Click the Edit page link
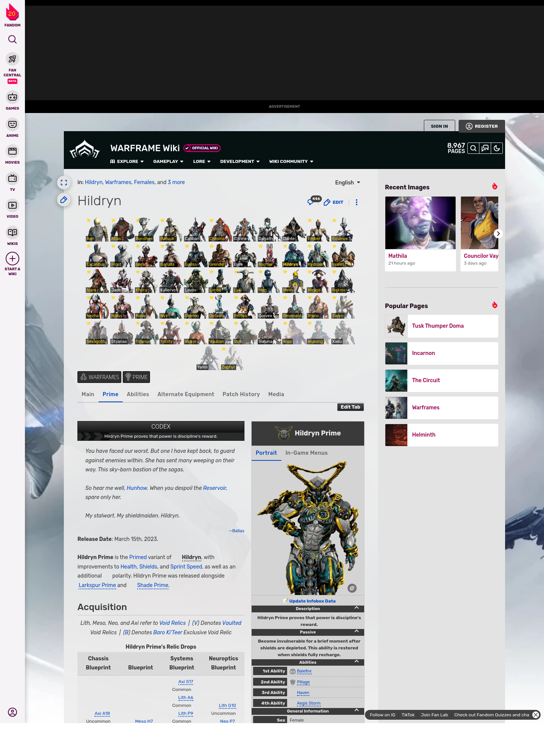The width and height of the screenshot is (544, 756). coord(334,202)
